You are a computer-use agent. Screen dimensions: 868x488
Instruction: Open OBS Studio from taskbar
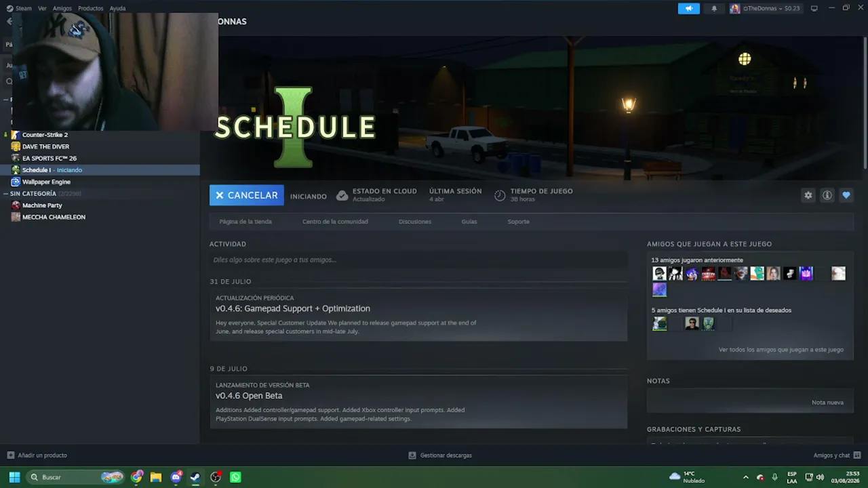216,477
